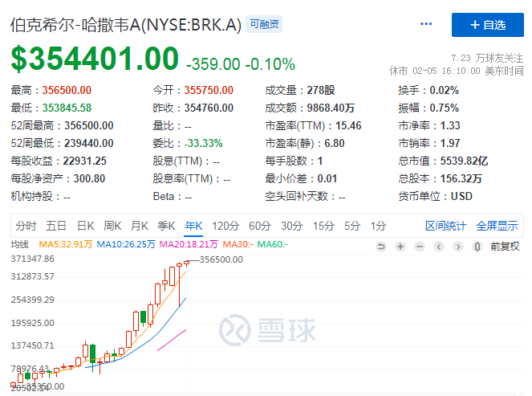Add stock with the 自选 button

tap(487, 25)
